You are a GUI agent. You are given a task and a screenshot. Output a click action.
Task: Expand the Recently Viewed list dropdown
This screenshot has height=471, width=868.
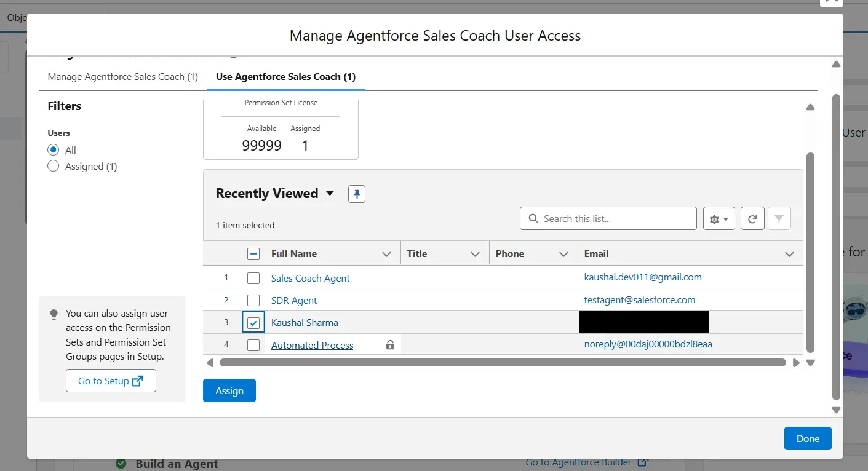[330, 194]
